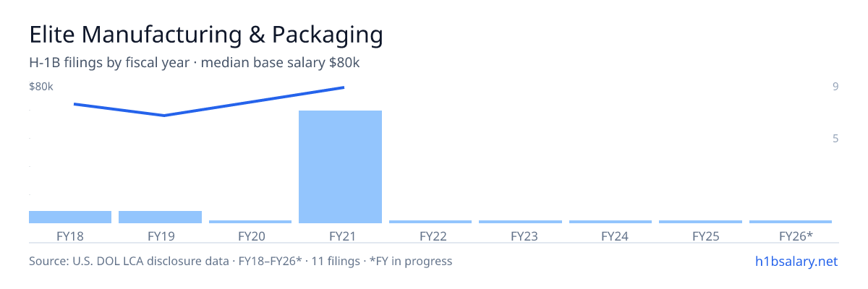868x289 pixels.
Task: Click the FY18 axis label
Action: coord(70,236)
